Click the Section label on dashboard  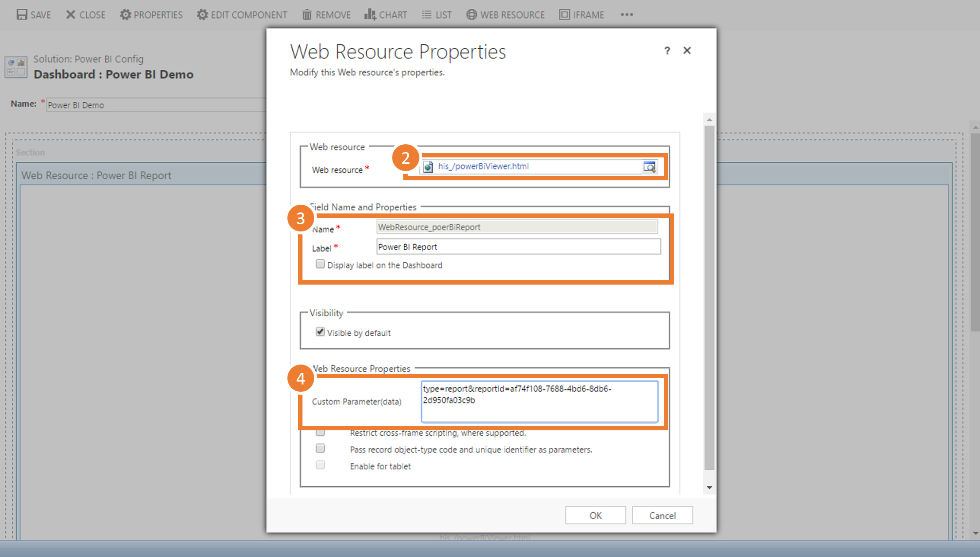click(30, 152)
